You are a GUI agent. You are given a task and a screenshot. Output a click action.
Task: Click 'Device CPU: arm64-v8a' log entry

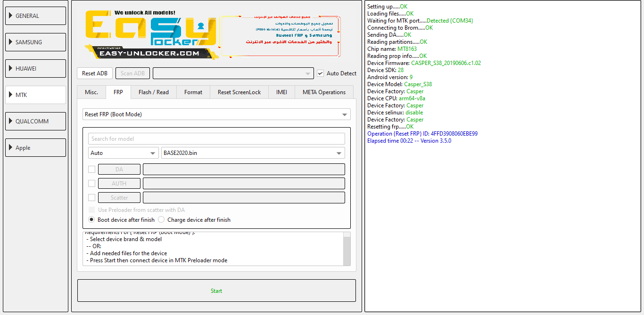(396, 98)
